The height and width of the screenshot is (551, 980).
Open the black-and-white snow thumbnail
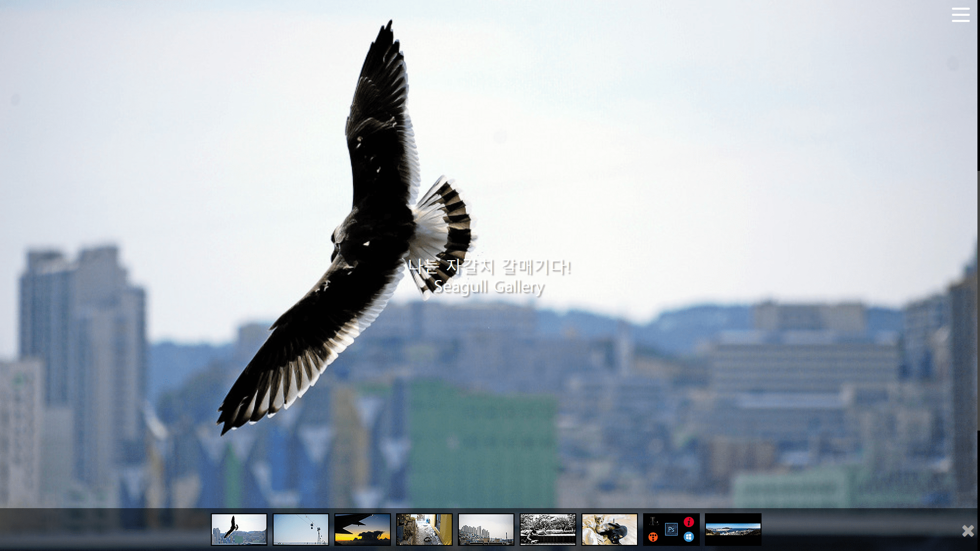548,530
